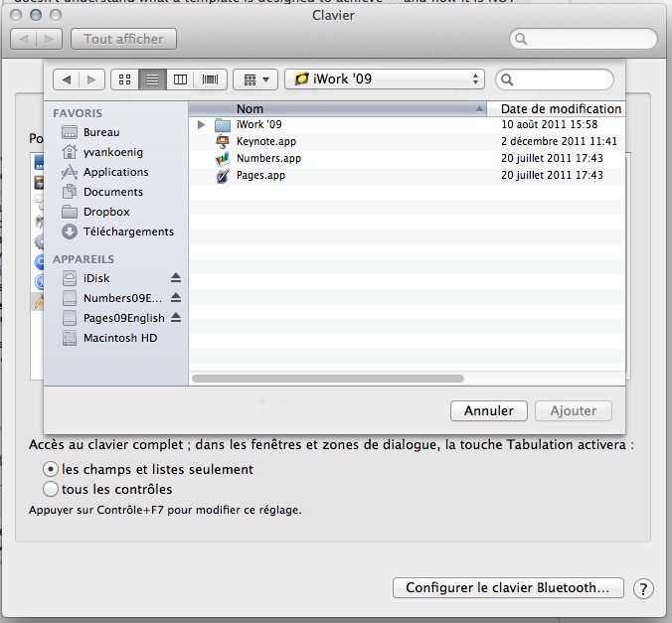Eject the Numbers09E… volume

(176, 297)
